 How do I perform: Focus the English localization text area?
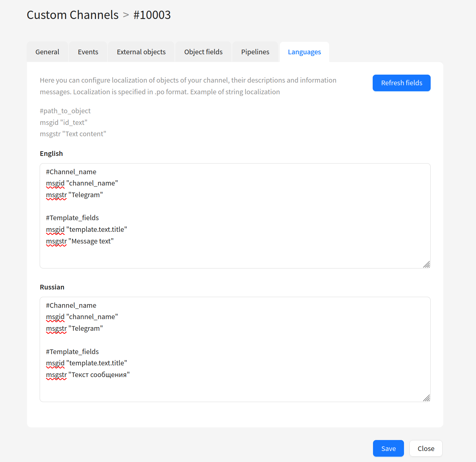(x=235, y=216)
